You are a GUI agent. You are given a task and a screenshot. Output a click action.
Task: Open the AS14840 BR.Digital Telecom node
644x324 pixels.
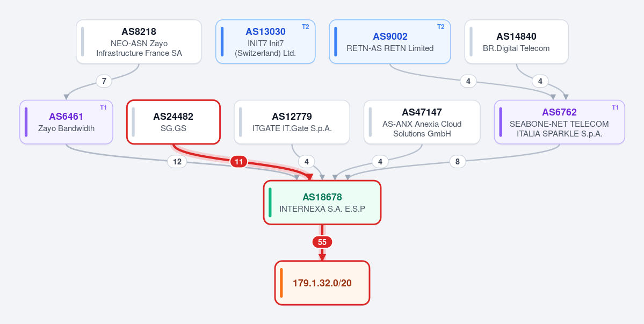click(516, 42)
